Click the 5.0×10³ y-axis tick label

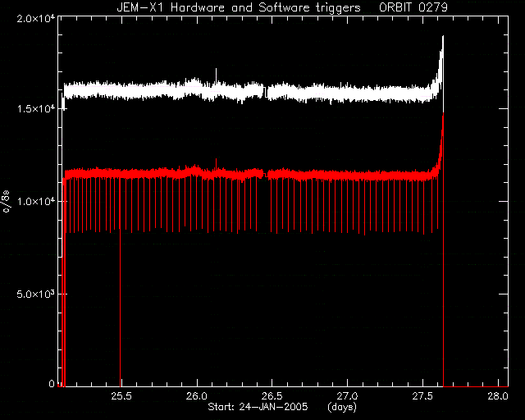tap(36, 294)
